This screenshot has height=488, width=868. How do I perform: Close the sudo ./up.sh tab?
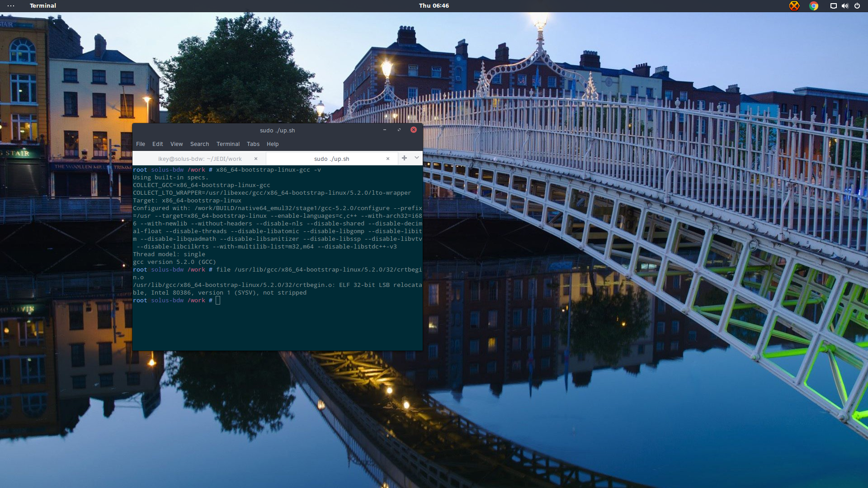(388, 159)
